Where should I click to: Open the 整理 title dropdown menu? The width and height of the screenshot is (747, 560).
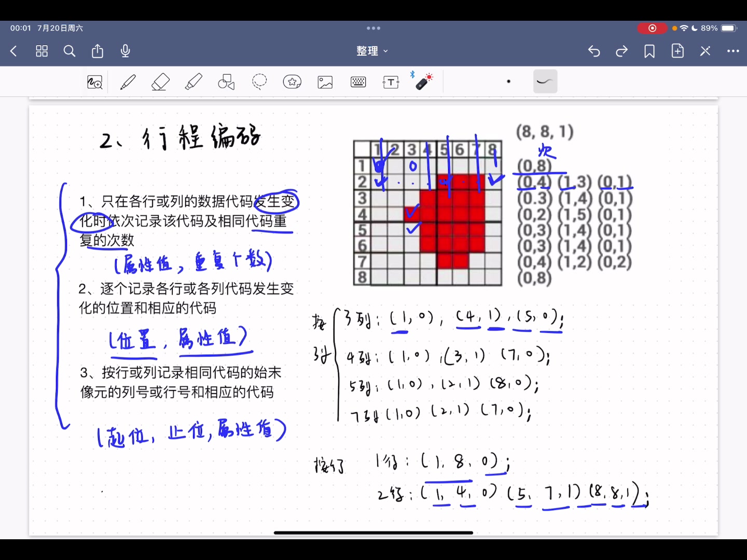372,51
